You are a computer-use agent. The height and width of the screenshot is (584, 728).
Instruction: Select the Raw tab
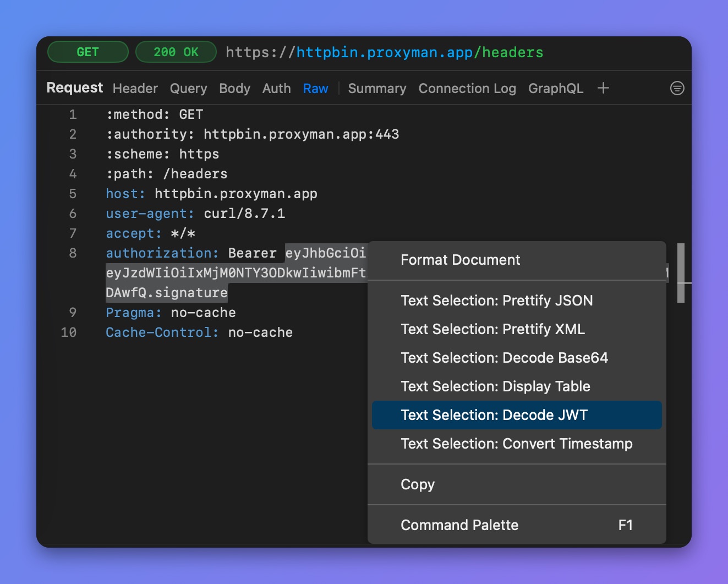[316, 89]
